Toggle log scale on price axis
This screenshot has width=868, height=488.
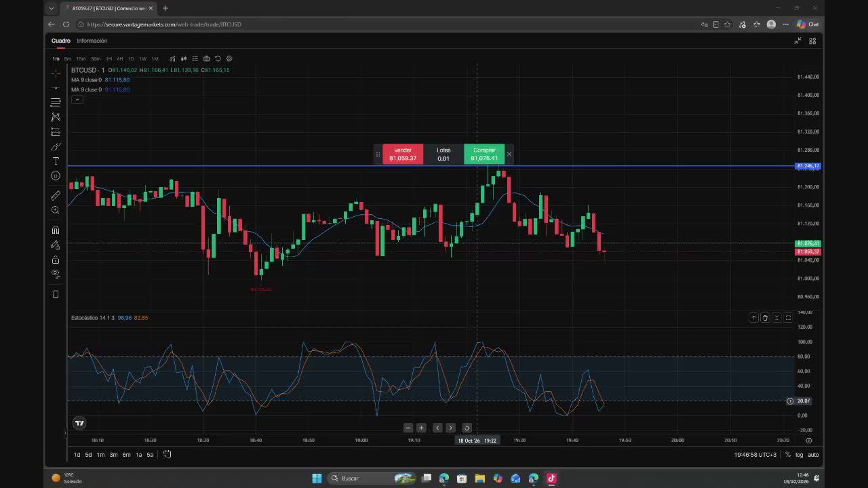800,455
